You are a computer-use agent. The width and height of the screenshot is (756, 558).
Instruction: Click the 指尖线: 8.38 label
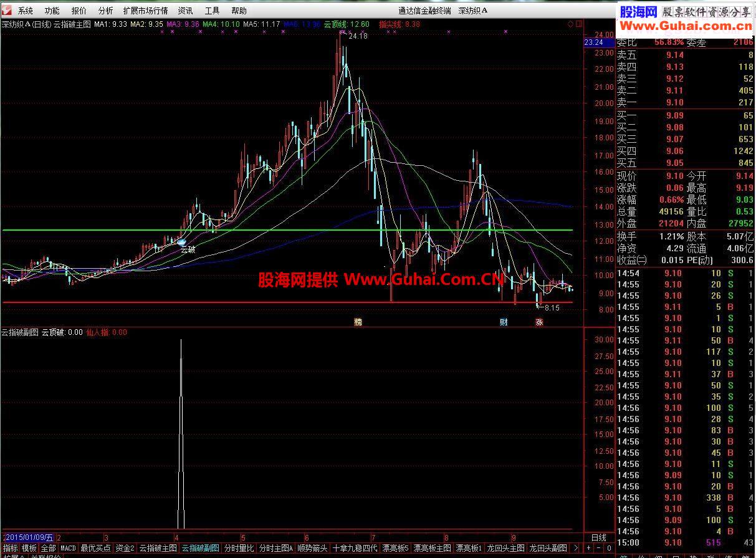[x=400, y=24]
